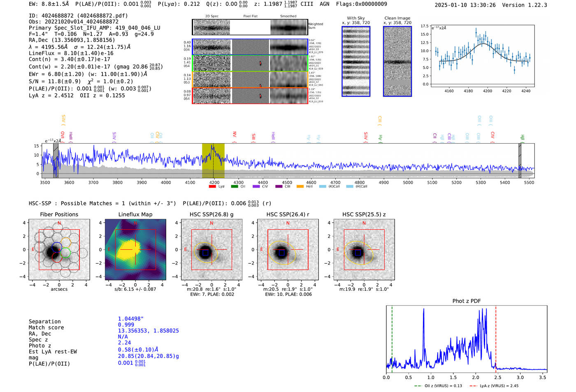
Task: Select the green-bordered fiber spectrum row
Action: [250, 63]
